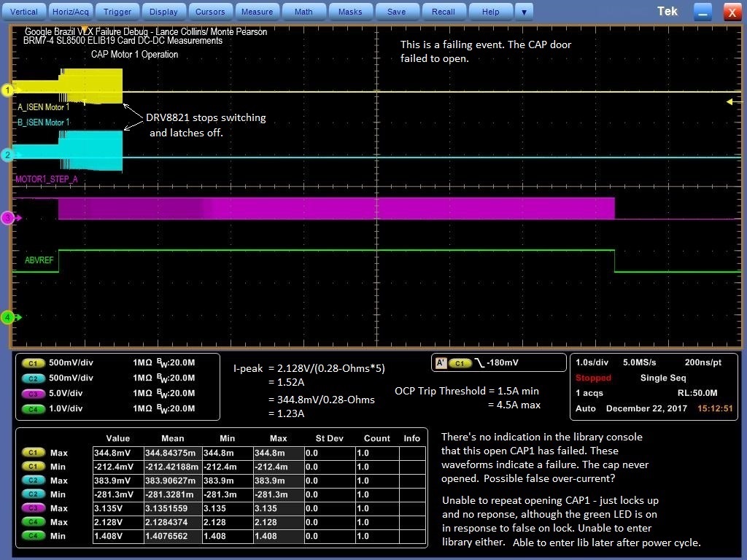Click the Info column header

tap(411, 438)
